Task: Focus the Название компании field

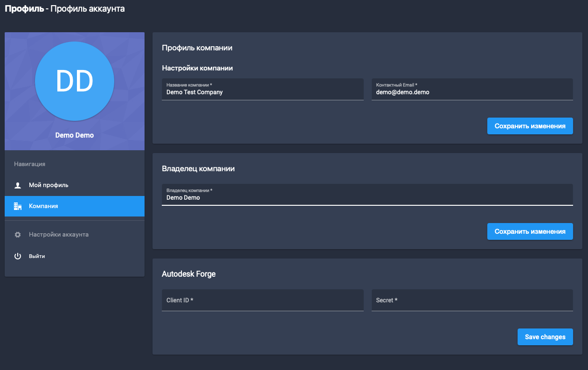Action: point(263,92)
